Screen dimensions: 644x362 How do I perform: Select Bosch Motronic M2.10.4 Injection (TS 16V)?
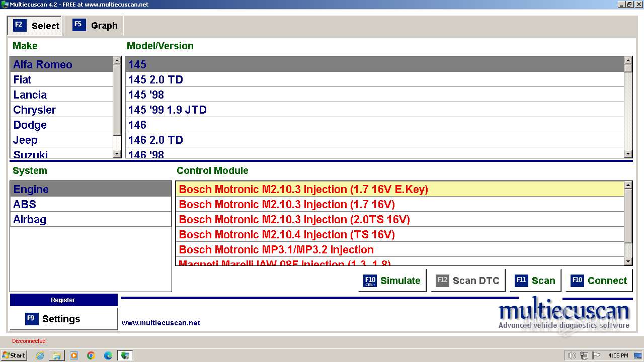coord(400,234)
